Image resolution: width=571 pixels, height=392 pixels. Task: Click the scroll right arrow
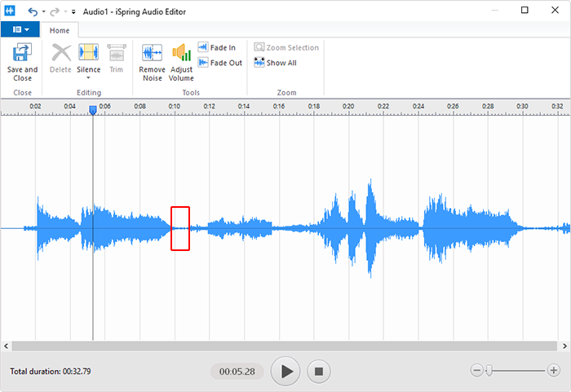(x=564, y=346)
